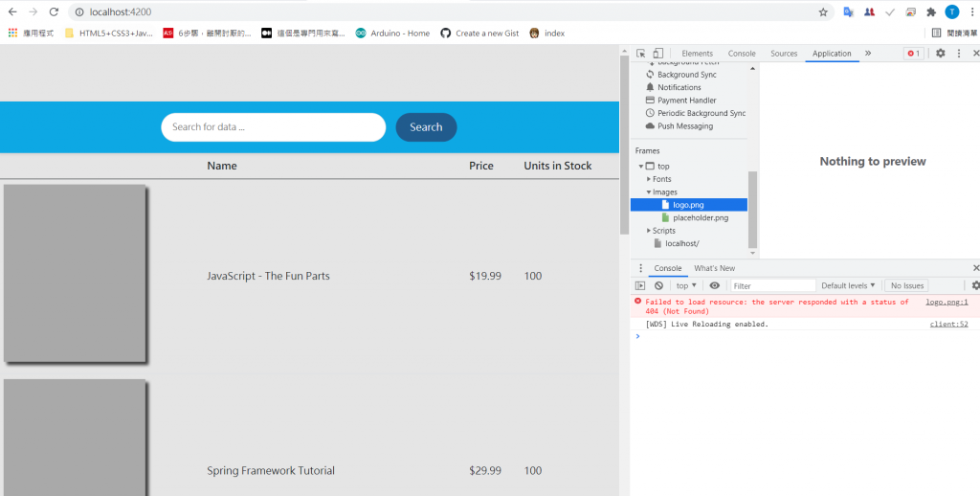Open the Chrome Remote Desktop extension
This screenshot has height=496, width=980.
pos(911,11)
